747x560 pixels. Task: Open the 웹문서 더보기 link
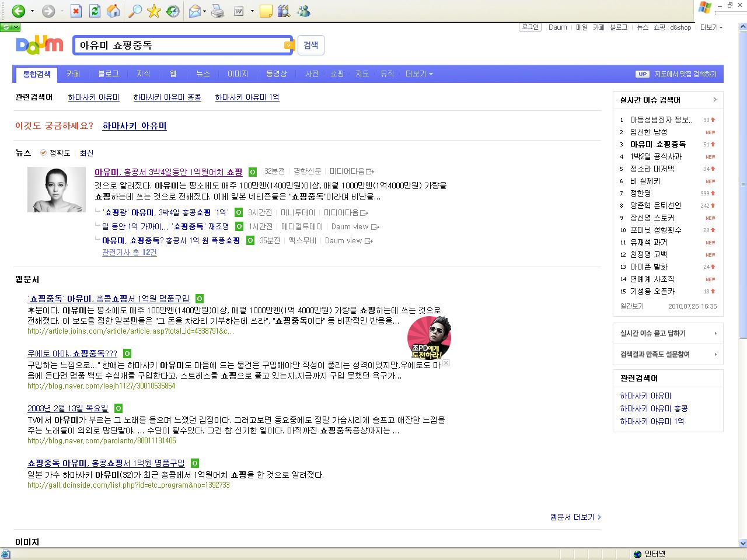(x=575, y=517)
